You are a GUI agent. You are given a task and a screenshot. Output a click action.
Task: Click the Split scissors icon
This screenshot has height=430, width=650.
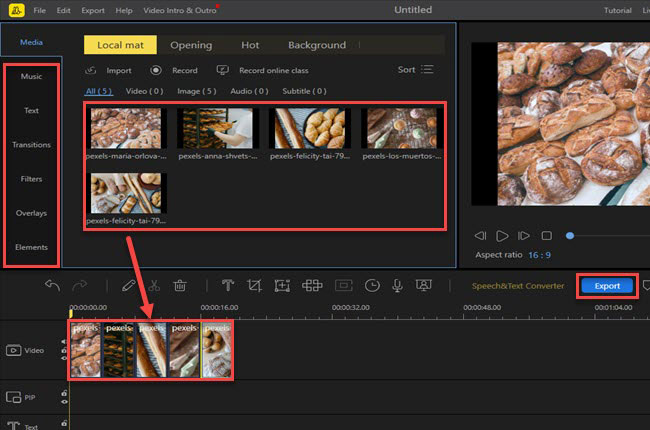pyautogui.click(x=154, y=285)
